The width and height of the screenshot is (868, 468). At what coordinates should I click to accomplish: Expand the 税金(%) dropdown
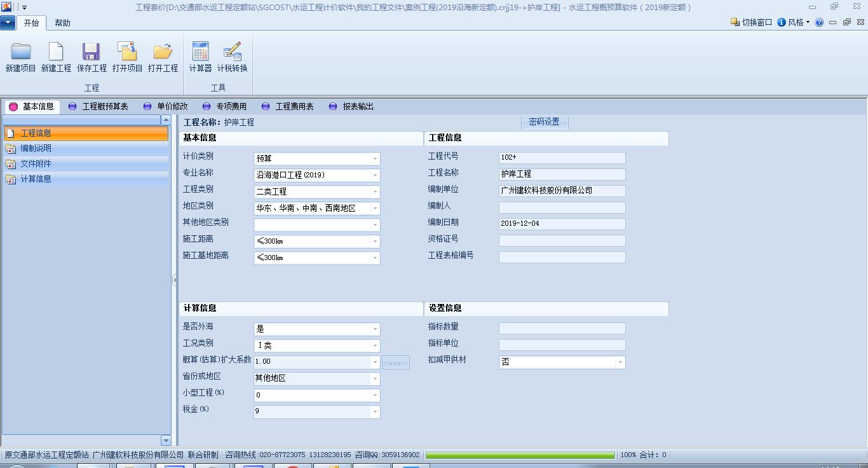pyautogui.click(x=375, y=411)
